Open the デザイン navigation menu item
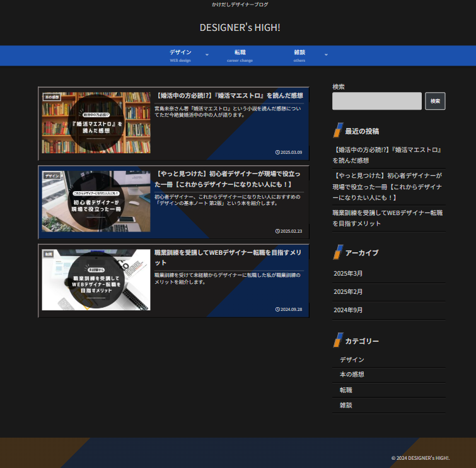The height and width of the screenshot is (468, 476). click(180, 53)
